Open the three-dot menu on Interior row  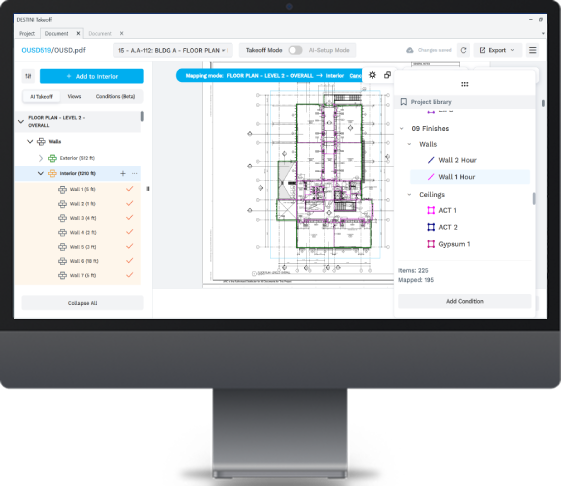135,174
